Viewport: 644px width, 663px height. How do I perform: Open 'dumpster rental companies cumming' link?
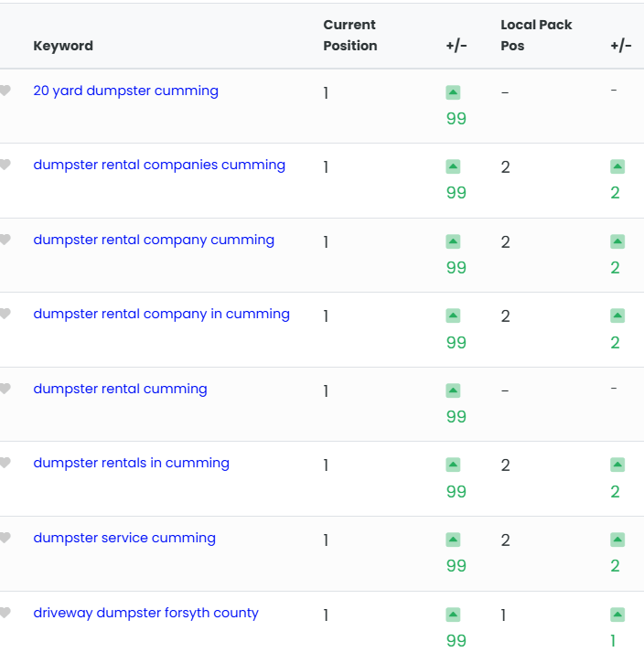pos(159,165)
